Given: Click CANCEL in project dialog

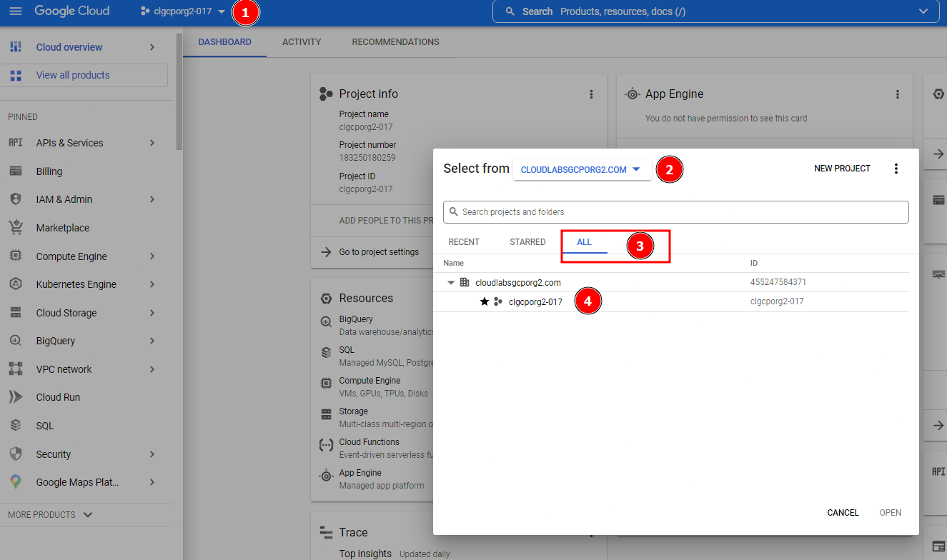Looking at the screenshot, I should coord(843,513).
